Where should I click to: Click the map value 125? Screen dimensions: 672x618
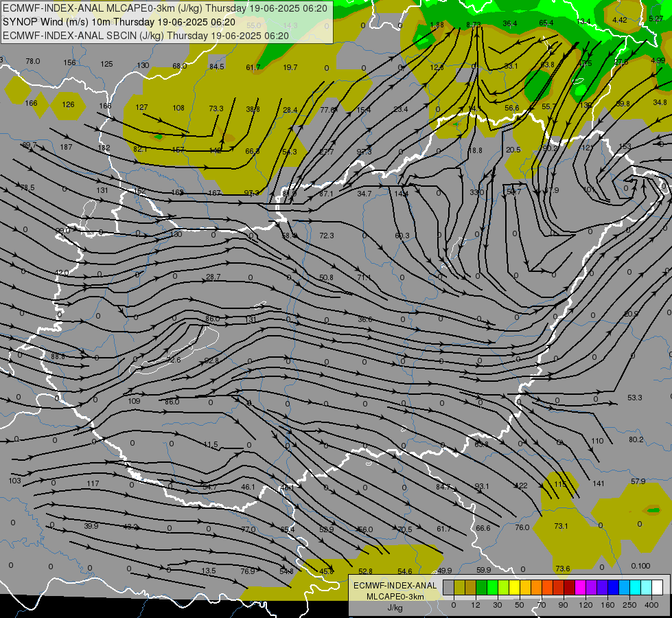pos(106,64)
